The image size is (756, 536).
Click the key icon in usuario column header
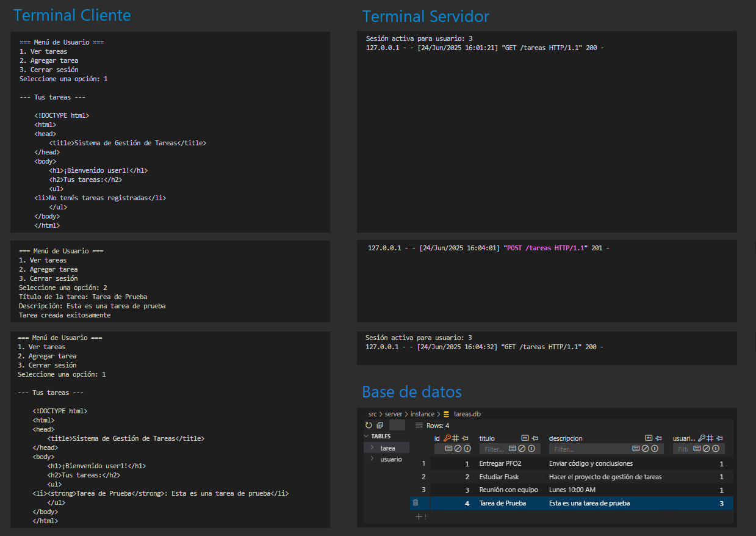tap(702, 438)
